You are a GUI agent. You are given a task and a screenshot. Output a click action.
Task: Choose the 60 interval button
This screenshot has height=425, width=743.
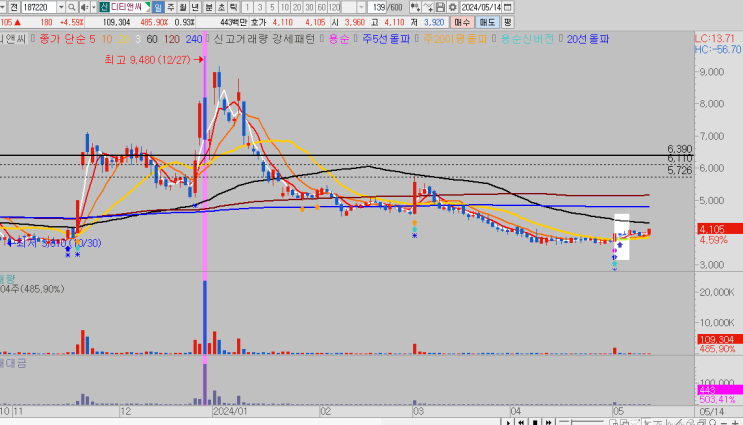[321, 7]
